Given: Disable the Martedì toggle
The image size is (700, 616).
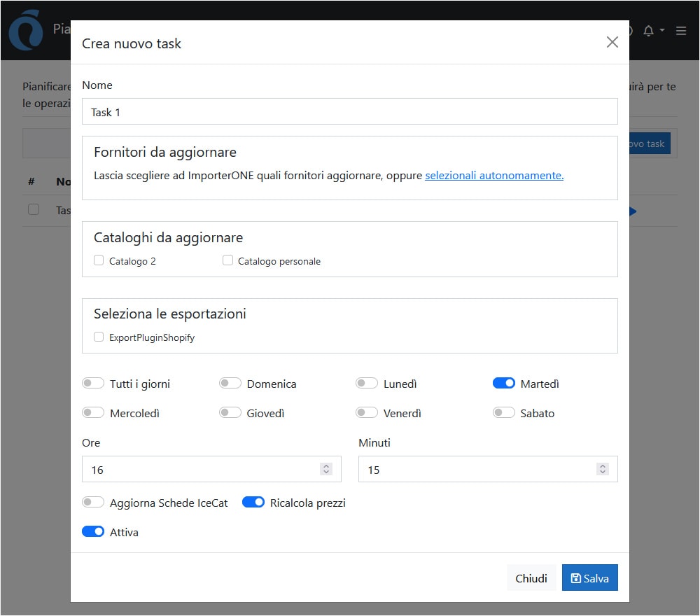Looking at the screenshot, I should [504, 384].
